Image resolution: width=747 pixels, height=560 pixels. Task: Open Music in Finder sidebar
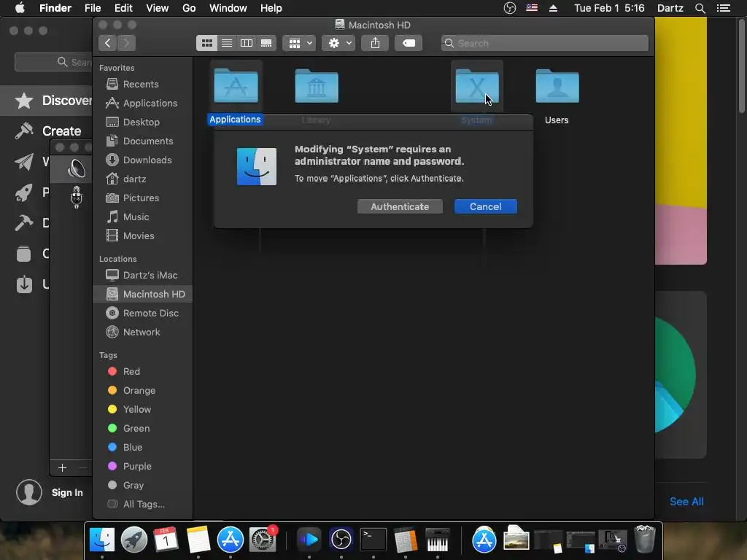tap(143, 217)
